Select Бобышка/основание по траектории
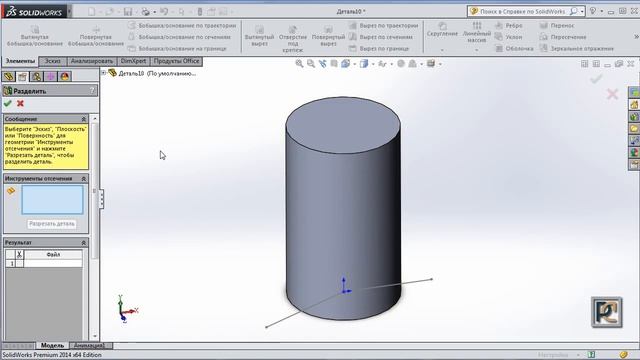 182,26
